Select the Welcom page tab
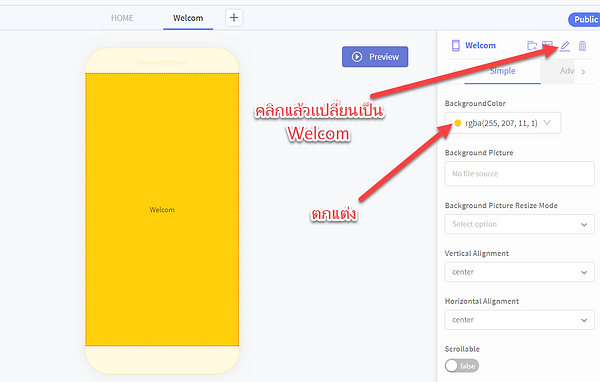The width and height of the screenshot is (600, 382). pyautogui.click(x=188, y=18)
